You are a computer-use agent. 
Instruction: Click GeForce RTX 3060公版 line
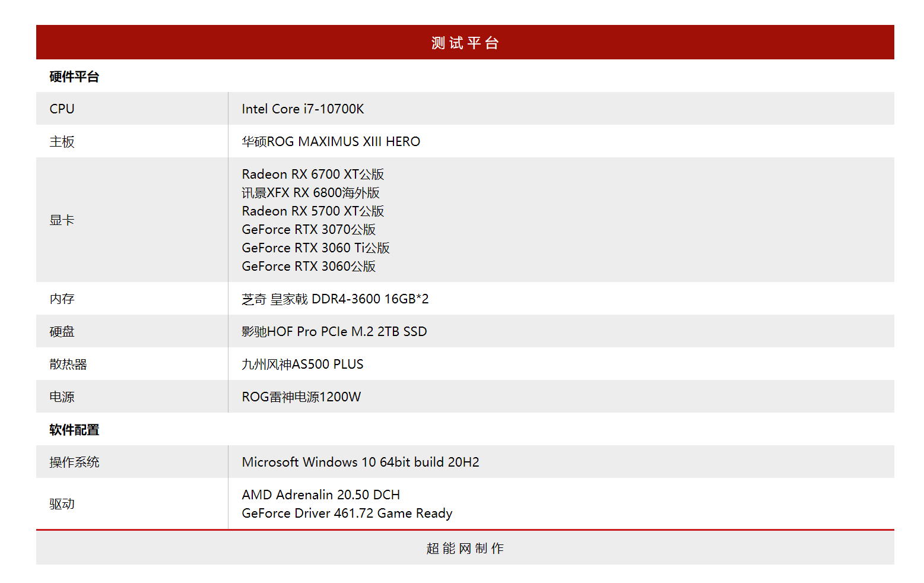(x=309, y=266)
